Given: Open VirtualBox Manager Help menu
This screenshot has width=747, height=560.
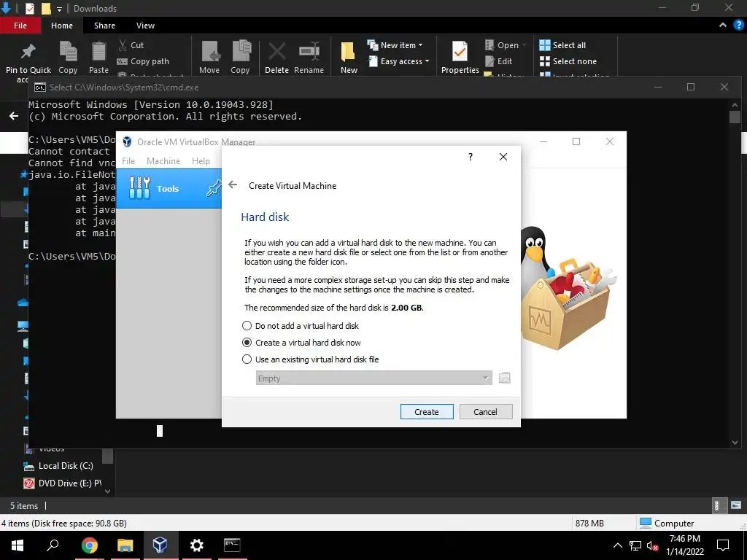Looking at the screenshot, I should (201, 161).
